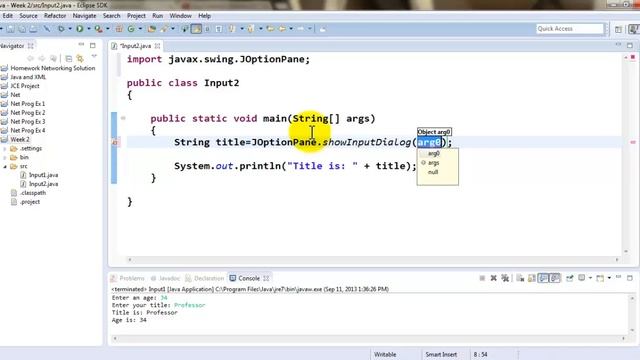Click the Print icon in the toolbar
The height and width of the screenshot is (360, 640).
pyautogui.click(x=33, y=29)
